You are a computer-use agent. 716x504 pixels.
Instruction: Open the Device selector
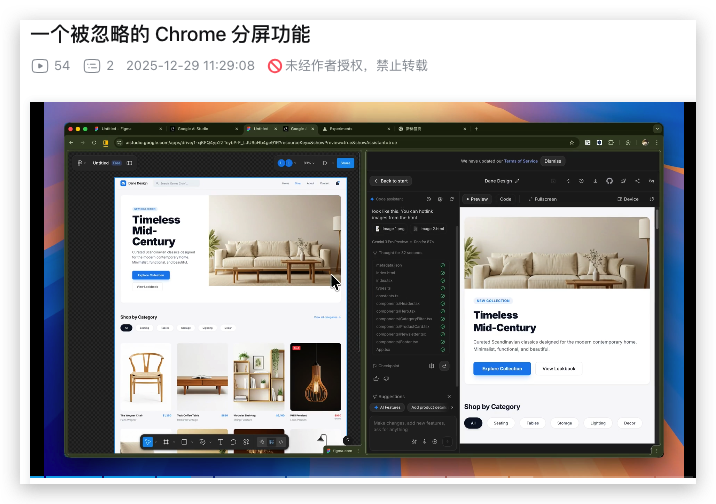[x=628, y=199]
